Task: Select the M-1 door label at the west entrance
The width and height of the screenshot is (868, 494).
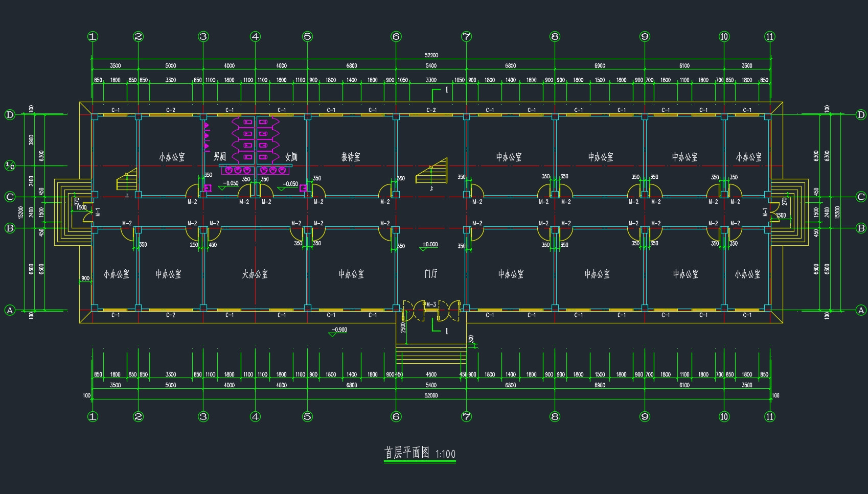Action: tap(98, 212)
